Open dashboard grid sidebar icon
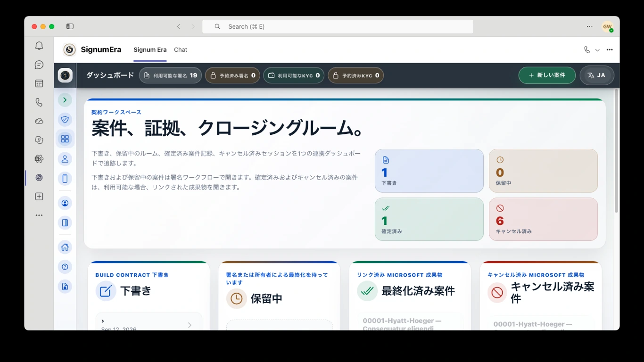This screenshot has width=644, height=362. [x=65, y=139]
